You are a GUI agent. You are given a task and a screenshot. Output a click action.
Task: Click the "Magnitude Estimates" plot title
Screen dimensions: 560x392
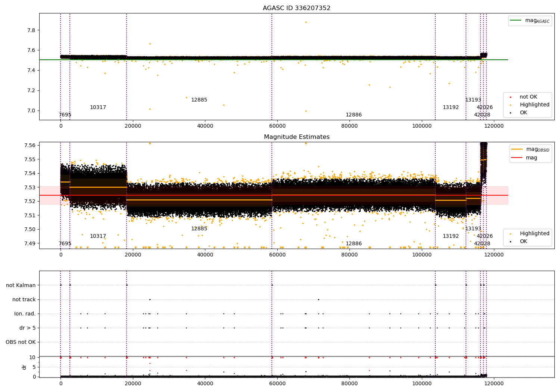pyautogui.click(x=296, y=137)
